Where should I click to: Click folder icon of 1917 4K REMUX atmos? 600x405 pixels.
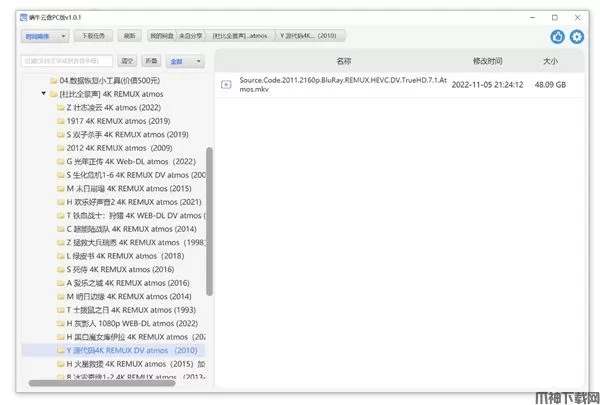60,120
